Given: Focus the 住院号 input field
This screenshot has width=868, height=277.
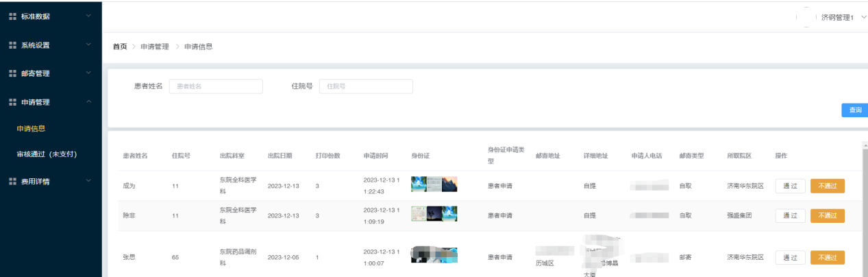Looking at the screenshot, I should tap(366, 86).
